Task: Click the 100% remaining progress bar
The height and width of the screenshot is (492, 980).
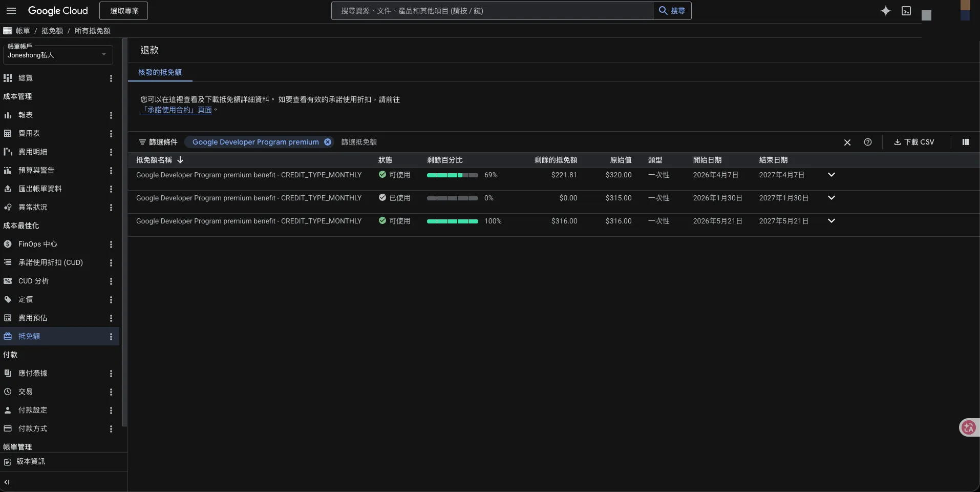Action: point(453,221)
